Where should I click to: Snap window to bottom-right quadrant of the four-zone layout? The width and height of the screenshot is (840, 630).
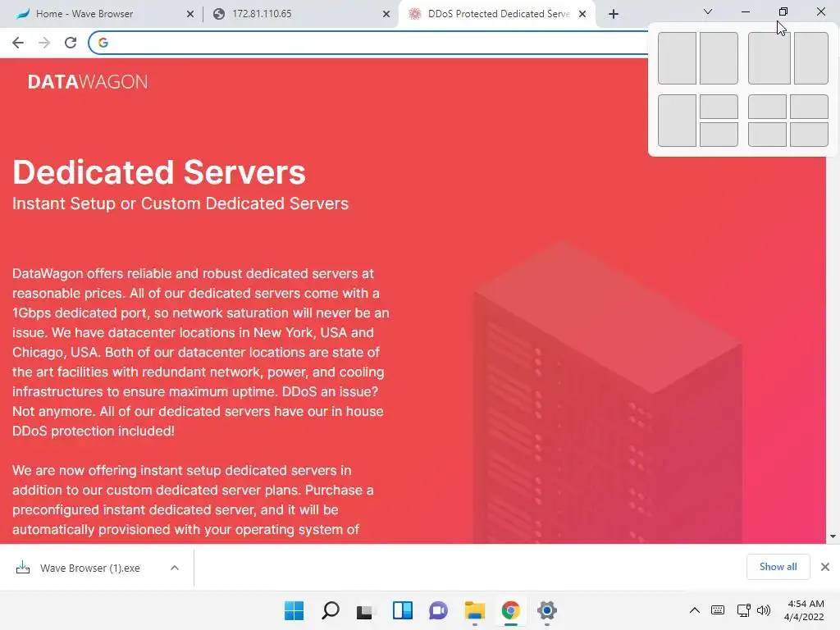tap(810, 135)
